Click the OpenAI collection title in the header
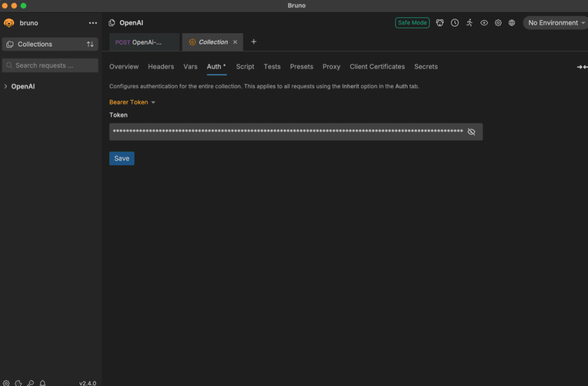Image resolution: width=588 pixels, height=386 pixels. [x=131, y=23]
